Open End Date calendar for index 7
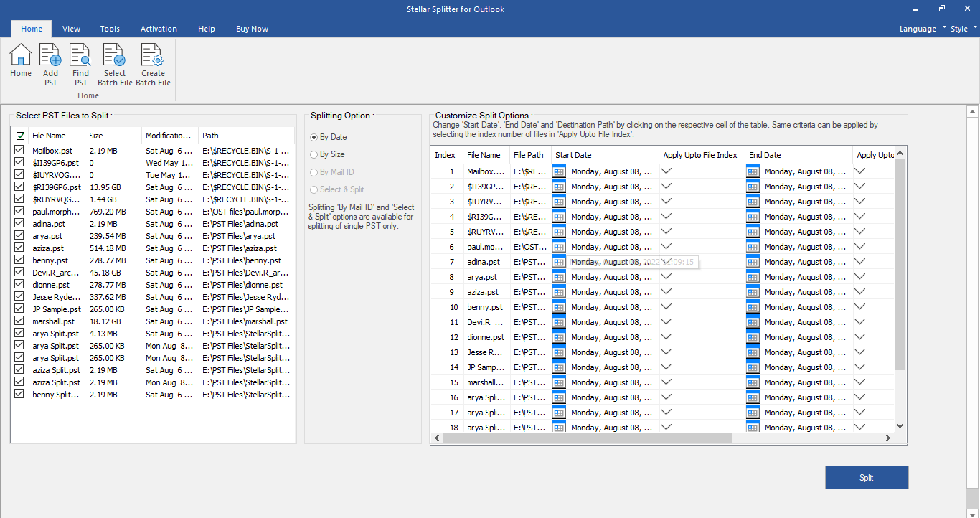The height and width of the screenshot is (518, 980). (753, 262)
